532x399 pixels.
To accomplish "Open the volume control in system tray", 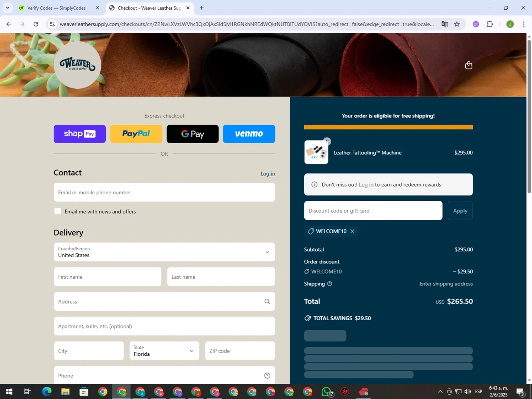I will point(467,392).
